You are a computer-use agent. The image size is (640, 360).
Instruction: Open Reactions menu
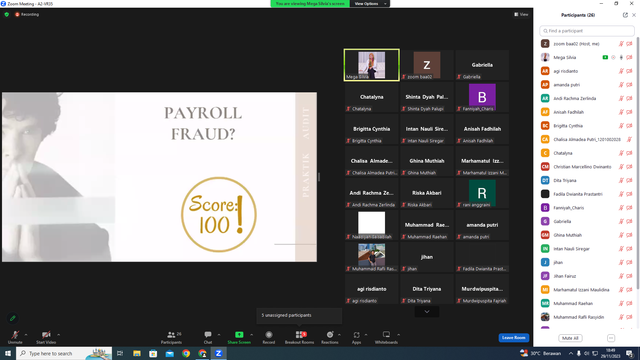point(330,337)
